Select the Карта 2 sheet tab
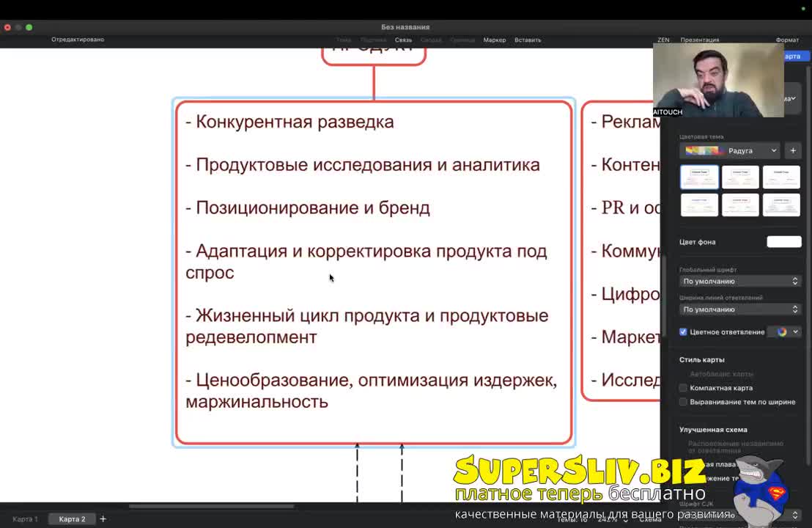This screenshot has height=528, width=812. pos(72,518)
